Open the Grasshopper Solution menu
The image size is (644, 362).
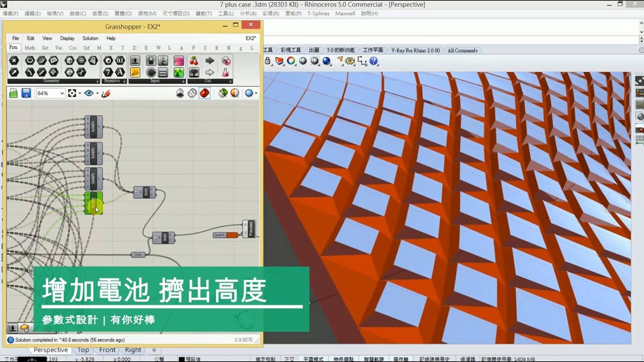click(91, 38)
